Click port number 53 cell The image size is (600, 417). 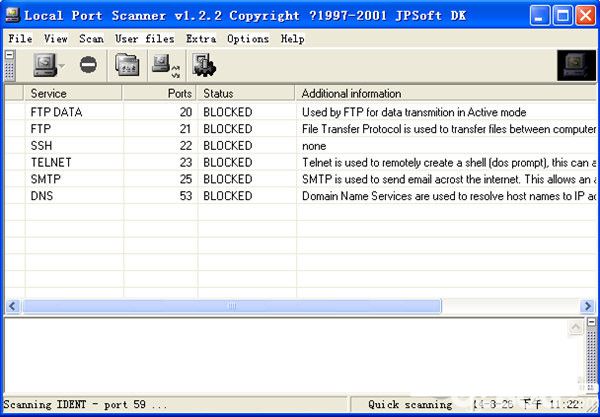pyautogui.click(x=186, y=196)
